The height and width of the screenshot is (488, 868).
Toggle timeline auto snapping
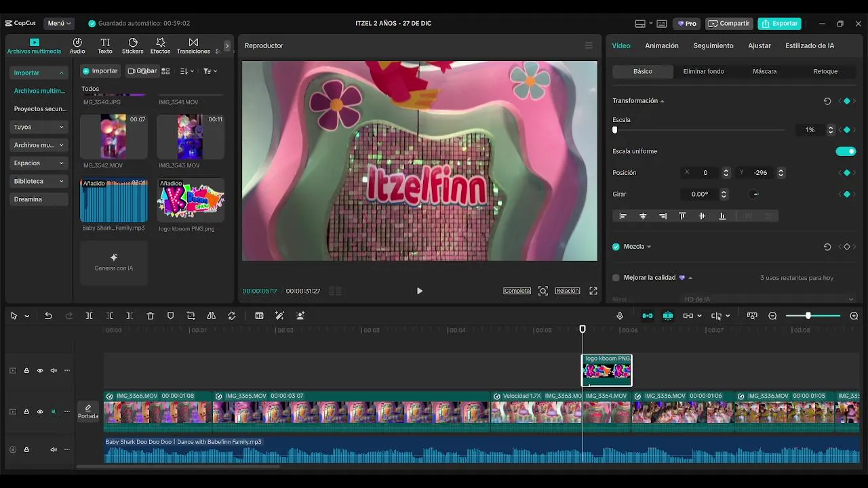668,316
